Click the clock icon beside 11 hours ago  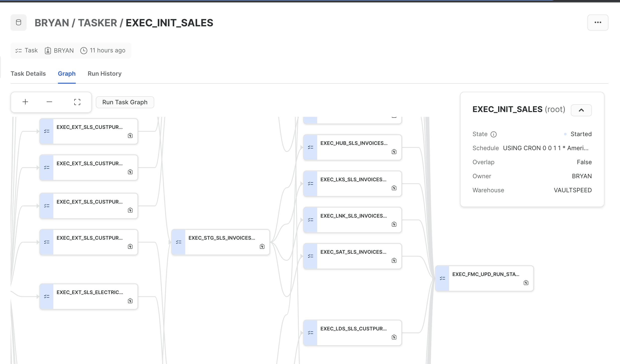84,51
